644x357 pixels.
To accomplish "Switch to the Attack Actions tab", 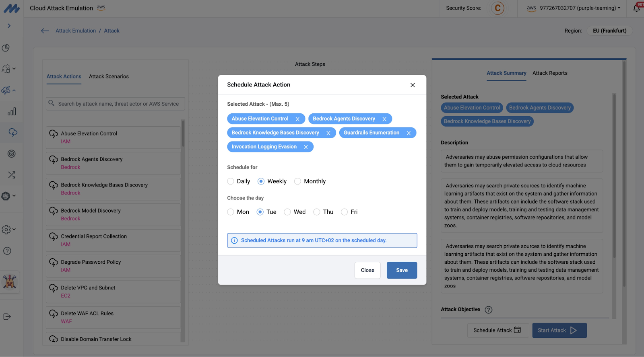I will 64,76.
